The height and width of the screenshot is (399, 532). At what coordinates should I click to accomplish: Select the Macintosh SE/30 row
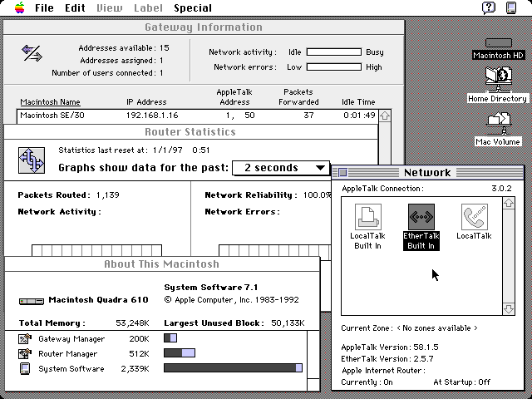pos(198,116)
